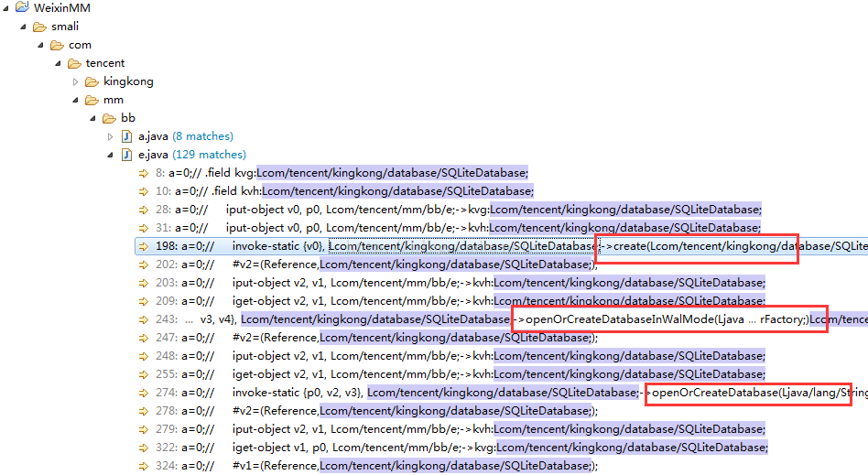Click match arrow icon for line 278
The width and height of the screenshot is (868, 475).
coord(144,411)
